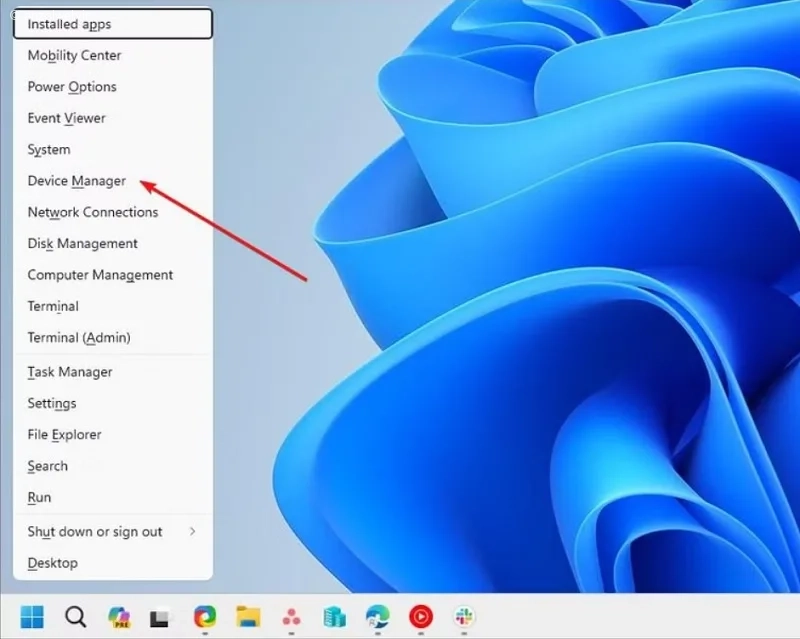The height and width of the screenshot is (639, 800).
Task: Choose File Explorer in the menu
Action: [113, 434]
